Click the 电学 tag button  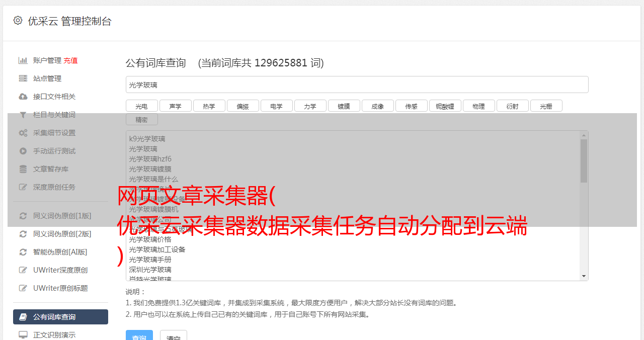coord(276,106)
